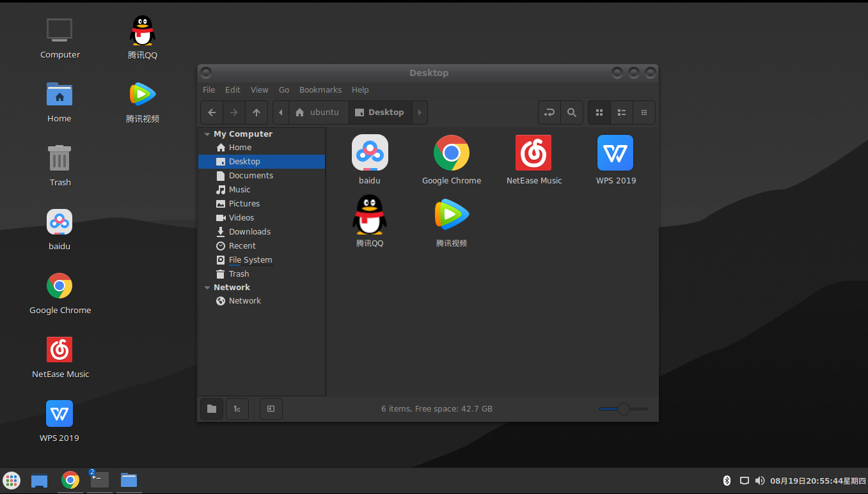Switch to list view layout
This screenshot has height=494, width=868.
(622, 112)
